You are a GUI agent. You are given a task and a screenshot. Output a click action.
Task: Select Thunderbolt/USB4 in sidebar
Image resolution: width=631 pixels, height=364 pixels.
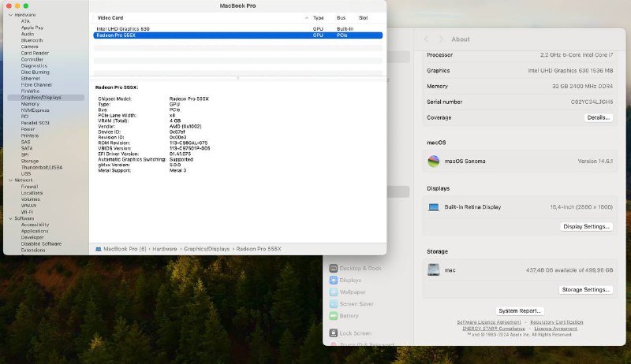(x=42, y=168)
